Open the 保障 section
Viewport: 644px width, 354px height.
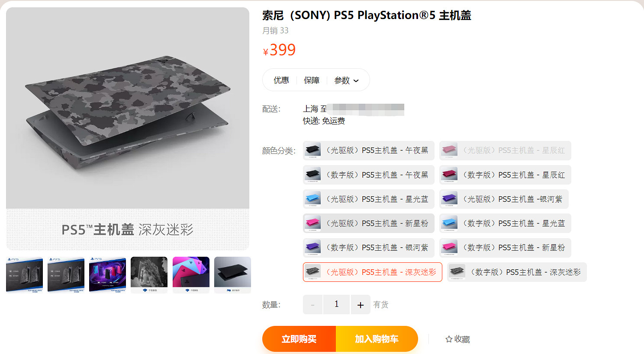(312, 80)
